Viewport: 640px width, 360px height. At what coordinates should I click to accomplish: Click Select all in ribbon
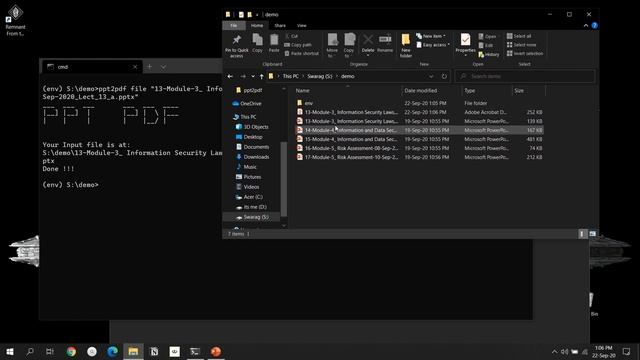tap(519, 36)
